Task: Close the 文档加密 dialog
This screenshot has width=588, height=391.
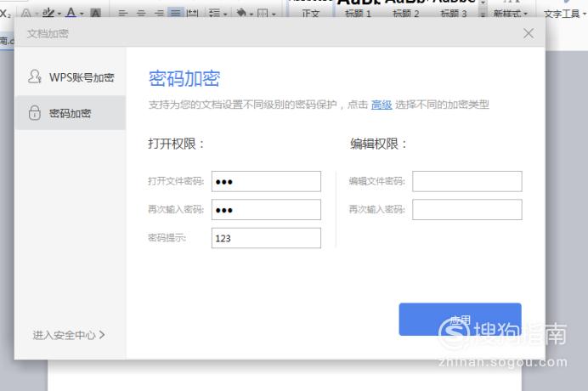Action: pos(529,33)
